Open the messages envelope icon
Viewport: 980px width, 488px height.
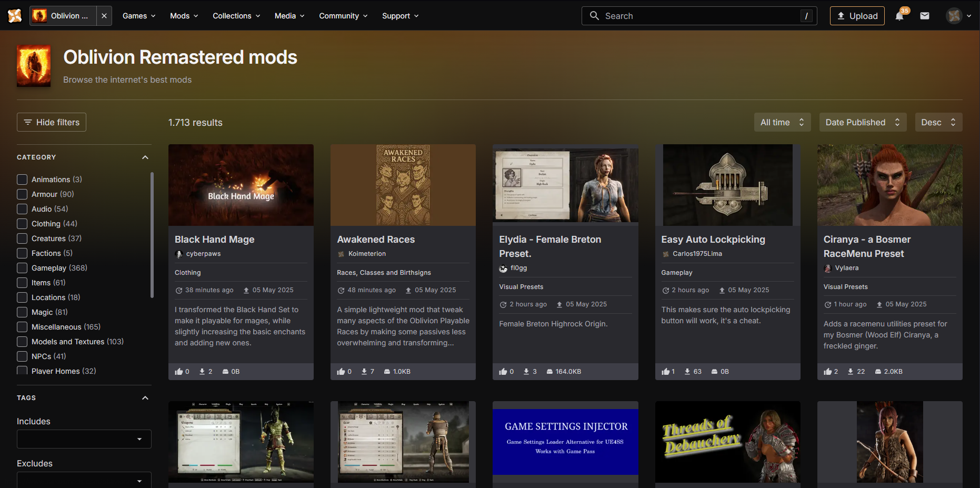coord(925,16)
